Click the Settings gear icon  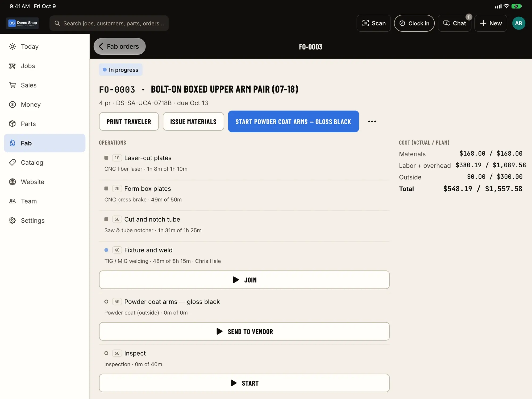pos(12,221)
